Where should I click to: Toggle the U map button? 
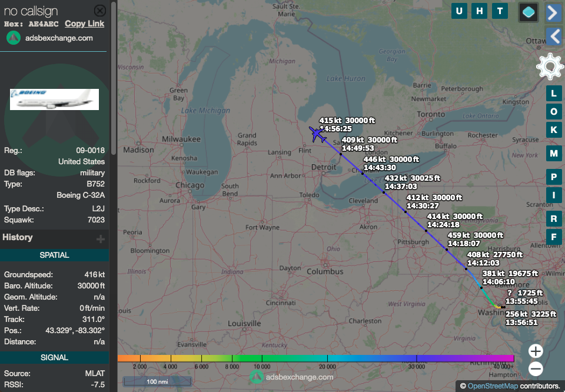click(x=459, y=11)
